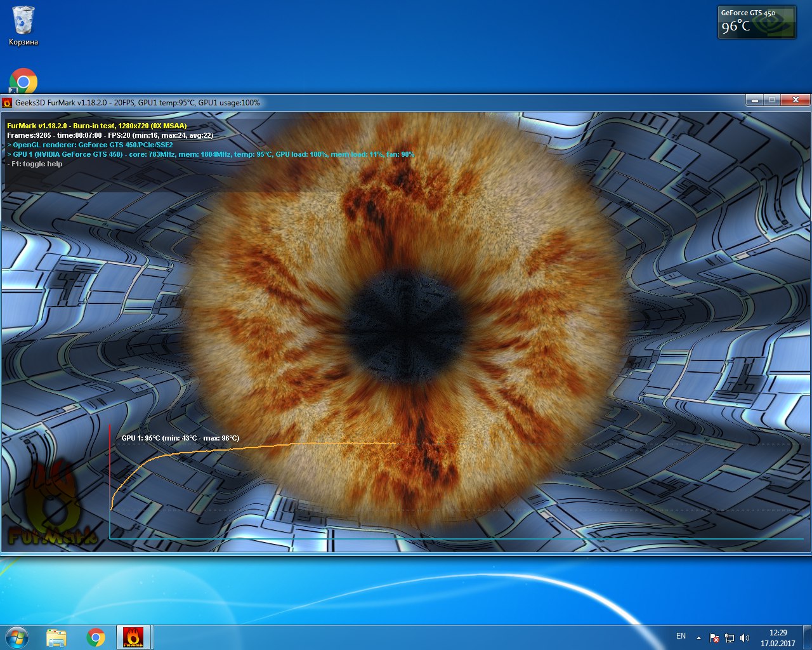Open Windows Explorer from the taskbar

pyautogui.click(x=56, y=637)
